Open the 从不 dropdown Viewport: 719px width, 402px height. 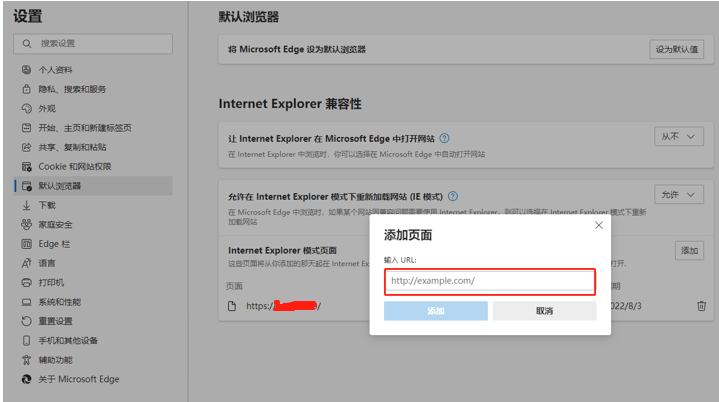679,137
